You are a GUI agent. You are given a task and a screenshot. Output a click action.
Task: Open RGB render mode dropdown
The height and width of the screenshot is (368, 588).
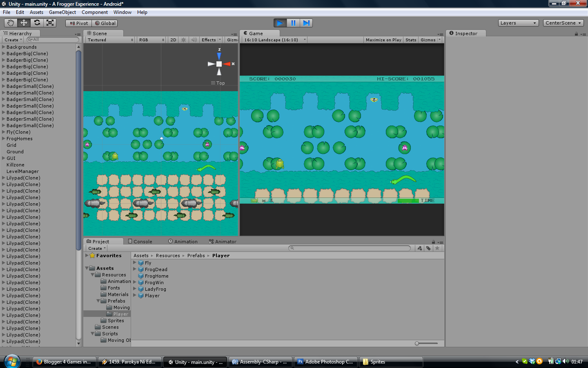(x=151, y=40)
